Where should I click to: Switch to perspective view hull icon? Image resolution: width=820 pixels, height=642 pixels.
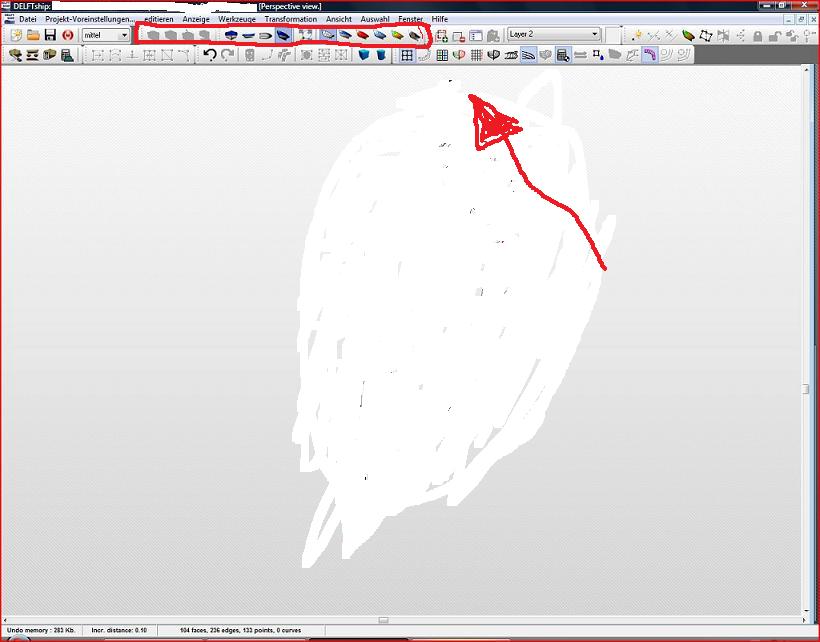tap(284, 35)
